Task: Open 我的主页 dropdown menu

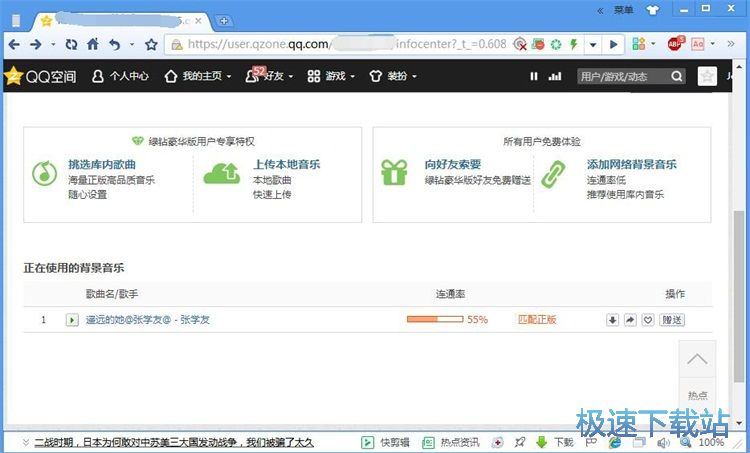Action: point(197,76)
